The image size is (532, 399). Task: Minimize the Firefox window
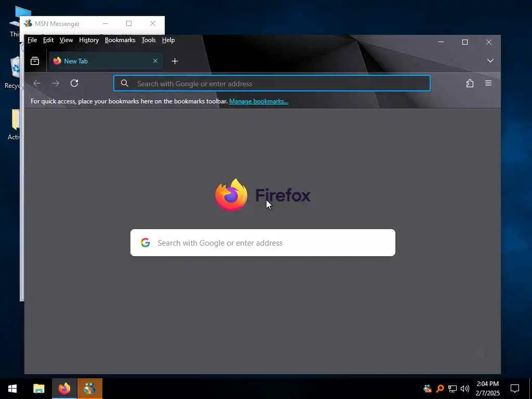point(441,42)
